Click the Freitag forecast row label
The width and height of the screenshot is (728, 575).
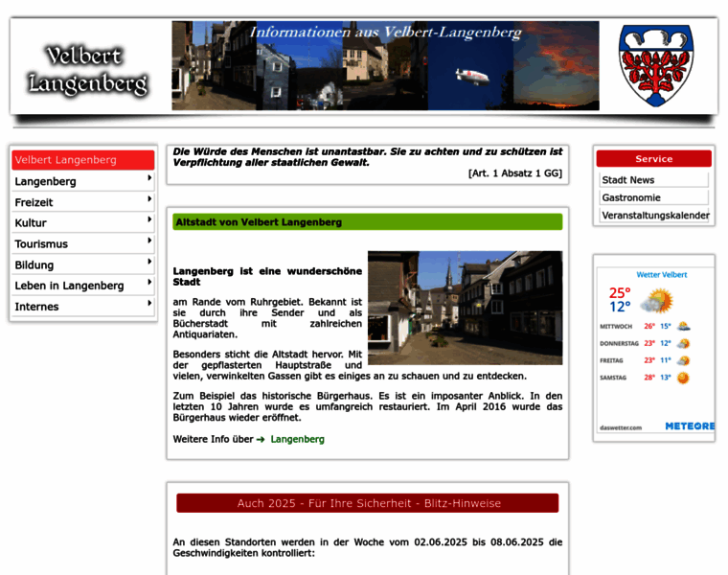click(x=611, y=360)
